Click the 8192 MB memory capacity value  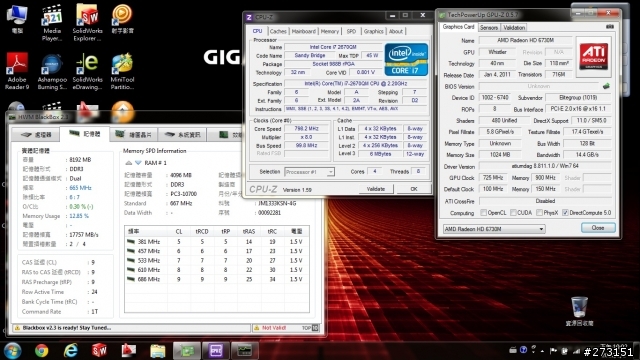click(x=80, y=160)
